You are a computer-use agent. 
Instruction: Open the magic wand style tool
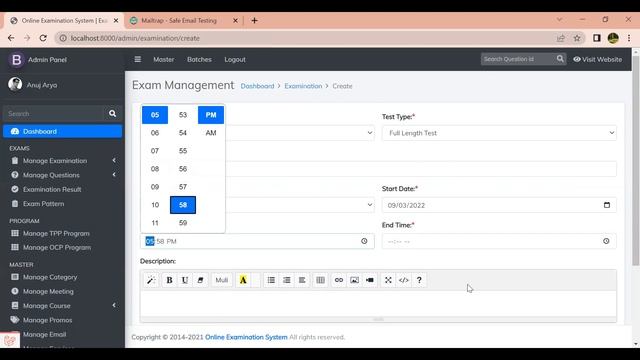(151, 280)
